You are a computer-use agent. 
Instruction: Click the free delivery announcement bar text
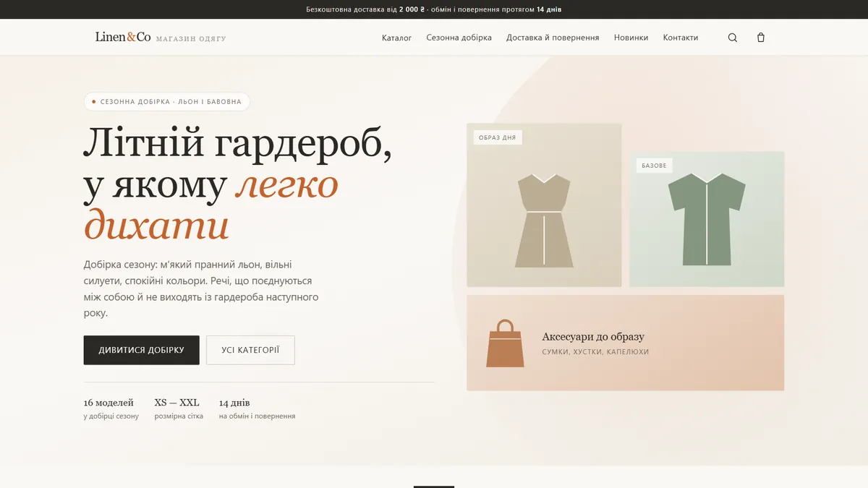(434, 9)
